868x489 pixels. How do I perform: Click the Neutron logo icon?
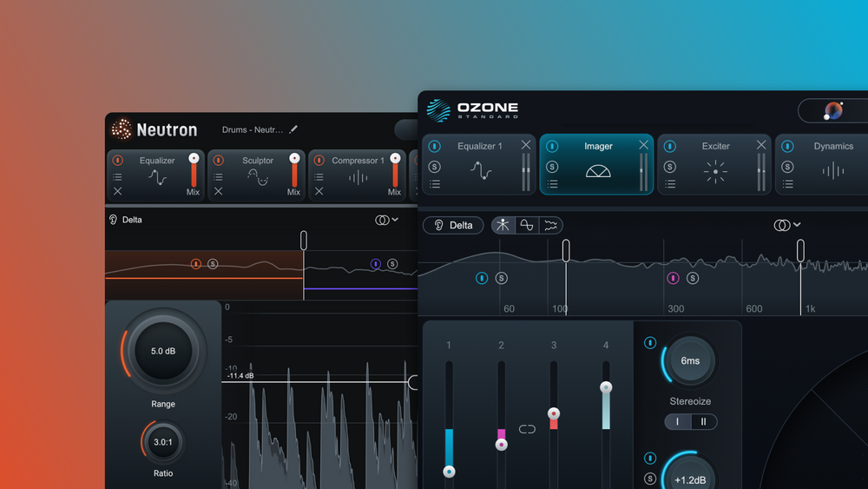click(122, 129)
